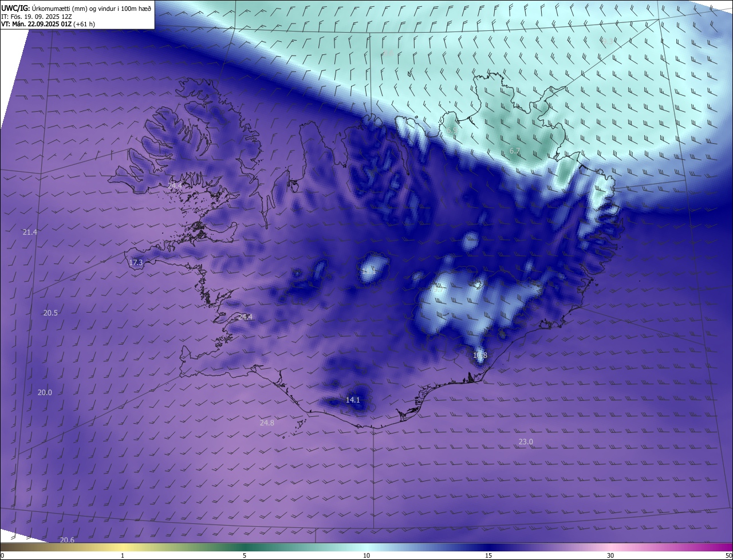Click the 24.4 value on the Reykjanes peninsula

pyautogui.click(x=245, y=317)
